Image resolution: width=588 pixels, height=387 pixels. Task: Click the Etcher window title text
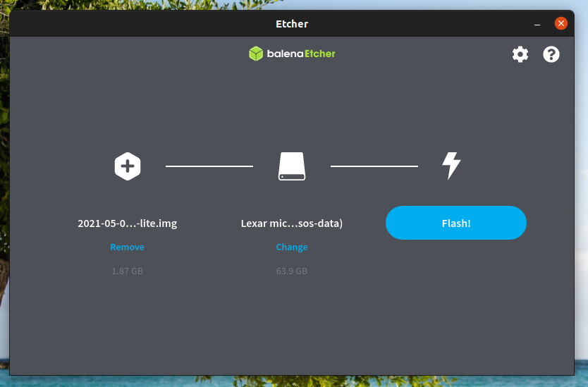tap(292, 24)
